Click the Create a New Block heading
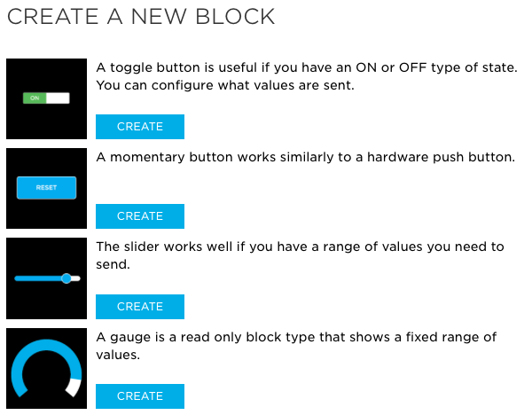 tap(141, 17)
